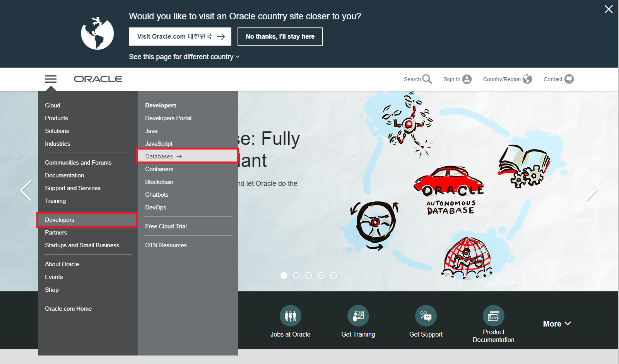
Task: Click the Product Documentation icon
Action: click(494, 316)
